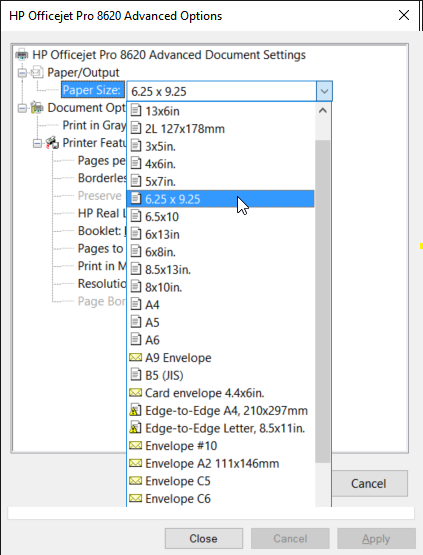This screenshot has height=555, width=423.
Task: Select the Print in Grayscale tree item
Action: [94, 125]
